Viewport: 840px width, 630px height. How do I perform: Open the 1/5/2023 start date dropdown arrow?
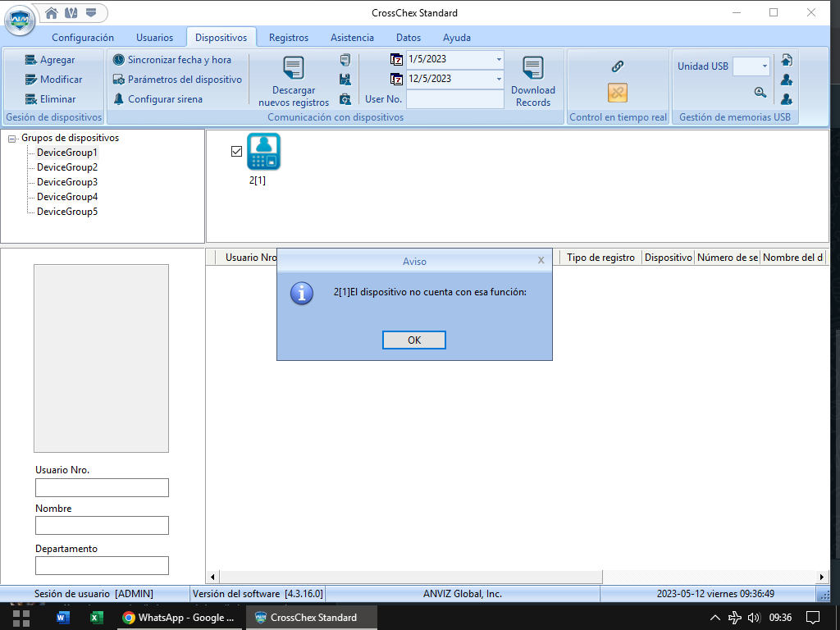pyautogui.click(x=499, y=59)
